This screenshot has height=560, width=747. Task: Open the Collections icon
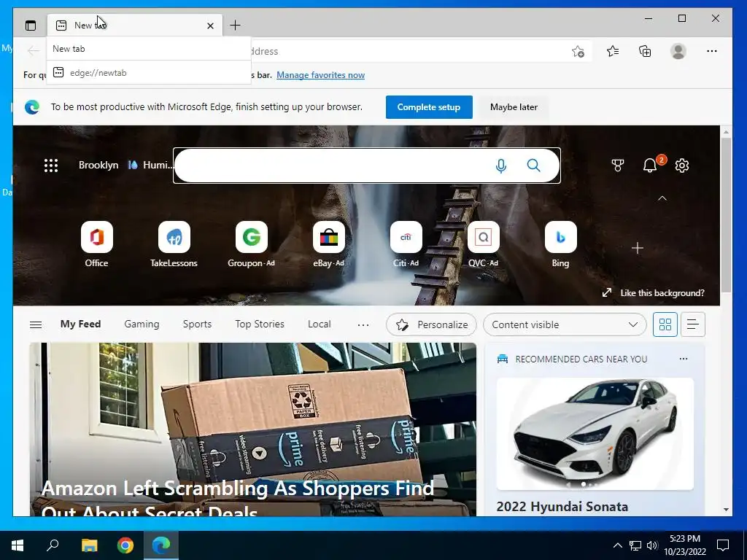coord(645,51)
